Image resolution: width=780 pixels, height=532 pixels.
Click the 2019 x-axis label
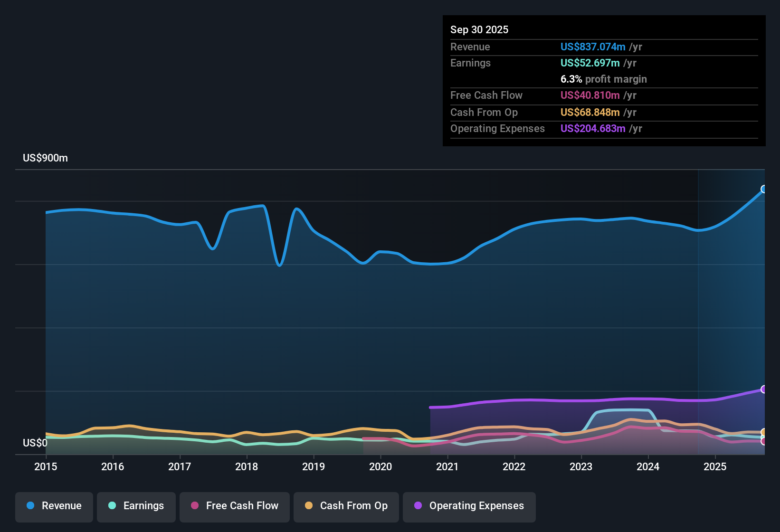coord(314,466)
